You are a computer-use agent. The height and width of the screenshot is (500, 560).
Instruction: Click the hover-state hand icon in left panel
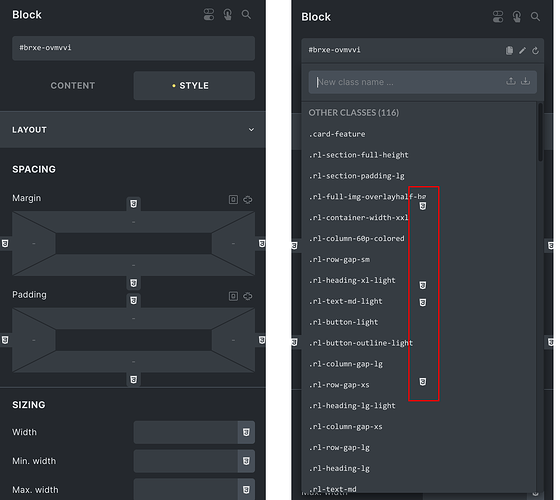coord(228,15)
